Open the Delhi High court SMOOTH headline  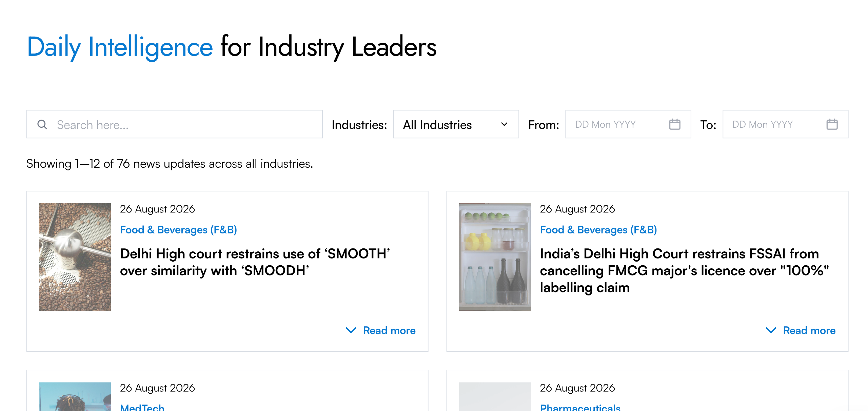click(x=255, y=262)
